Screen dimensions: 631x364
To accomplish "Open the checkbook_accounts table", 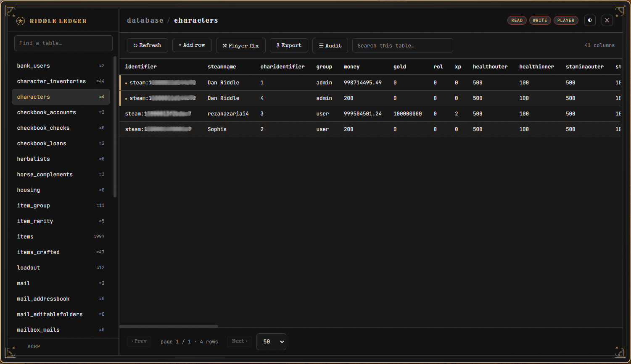I will click(61, 113).
